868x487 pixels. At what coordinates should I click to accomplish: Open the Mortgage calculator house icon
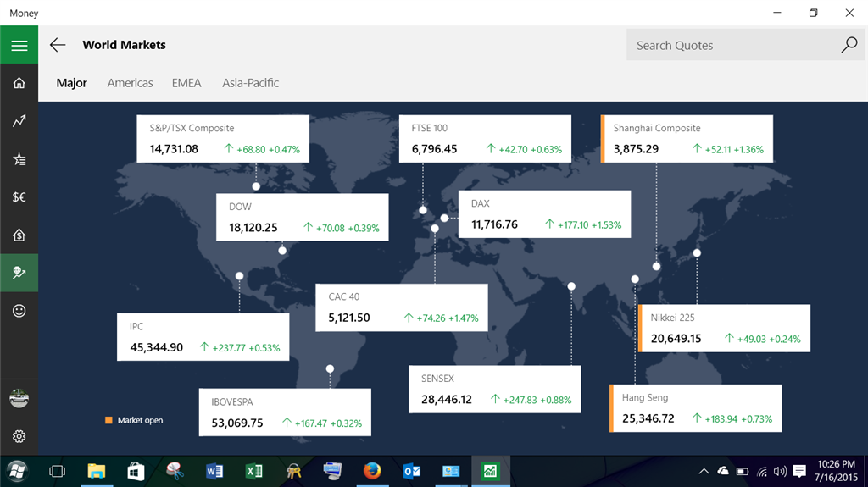pyautogui.click(x=19, y=235)
